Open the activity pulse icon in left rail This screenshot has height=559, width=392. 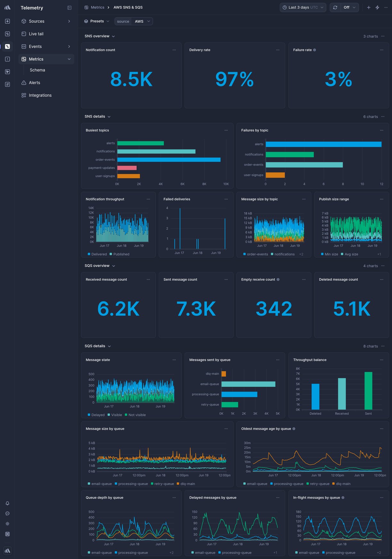7,34
